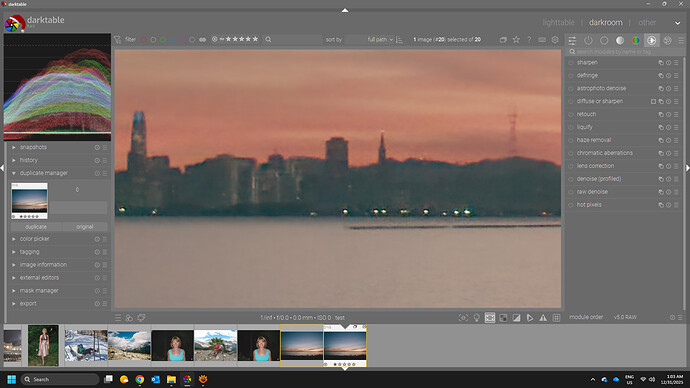This screenshot has width=690, height=388.
Task: Open presets quick access menu
Action: tap(118, 318)
